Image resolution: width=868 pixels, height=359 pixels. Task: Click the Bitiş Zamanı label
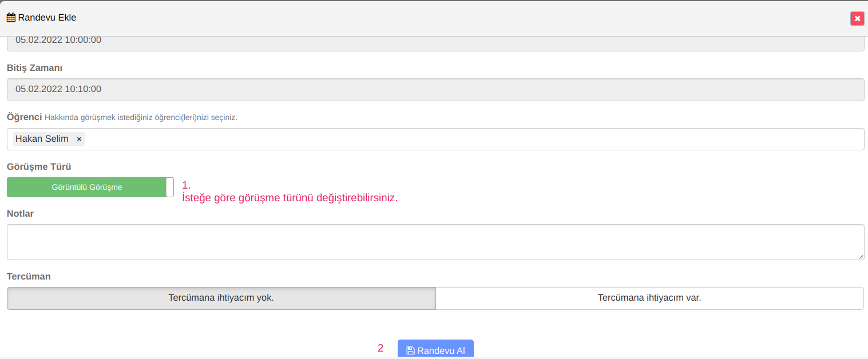pyautogui.click(x=34, y=67)
